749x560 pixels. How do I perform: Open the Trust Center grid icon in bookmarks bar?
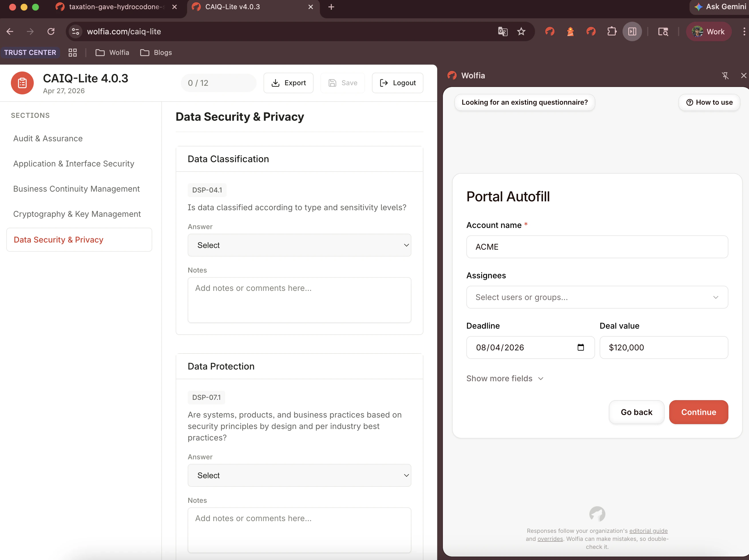click(x=72, y=52)
